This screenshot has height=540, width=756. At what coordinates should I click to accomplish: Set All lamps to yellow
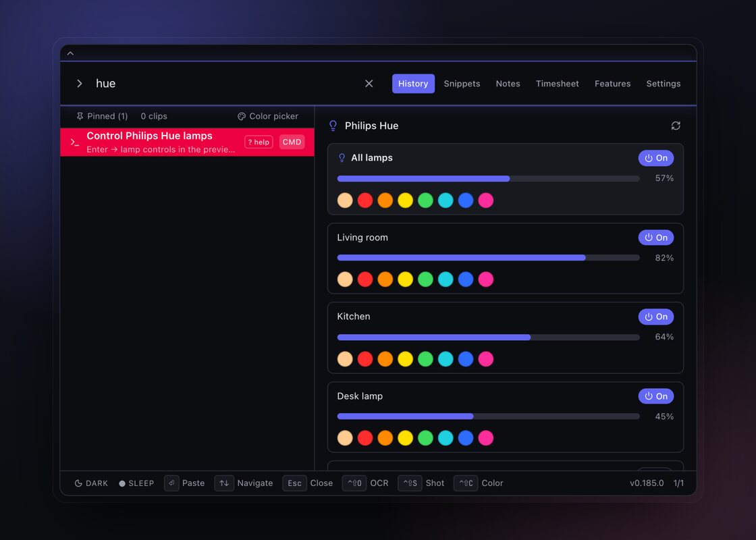pyautogui.click(x=406, y=200)
